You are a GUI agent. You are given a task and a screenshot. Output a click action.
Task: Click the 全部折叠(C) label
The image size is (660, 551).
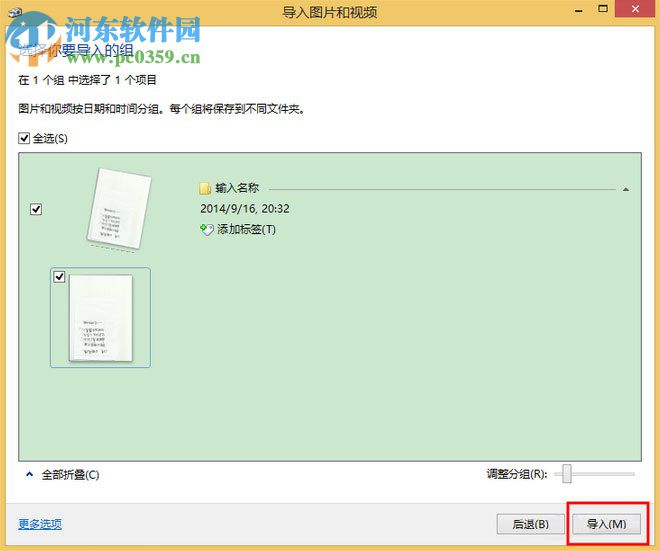(x=70, y=475)
